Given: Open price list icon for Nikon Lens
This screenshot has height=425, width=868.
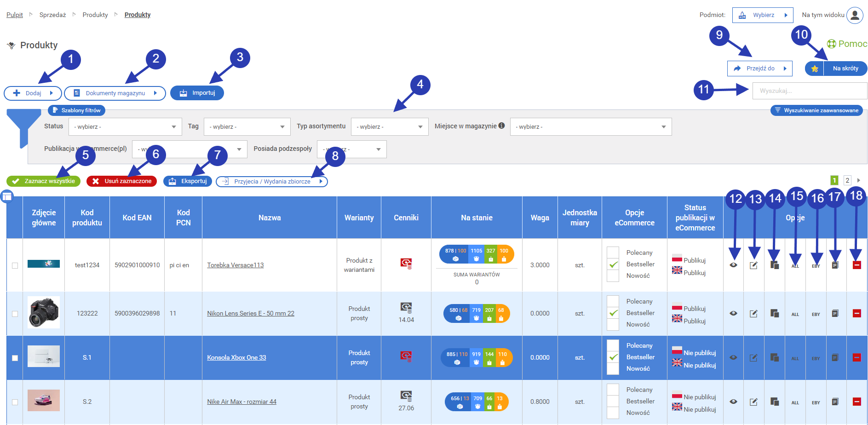Looking at the screenshot, I should tap(406, 308).
